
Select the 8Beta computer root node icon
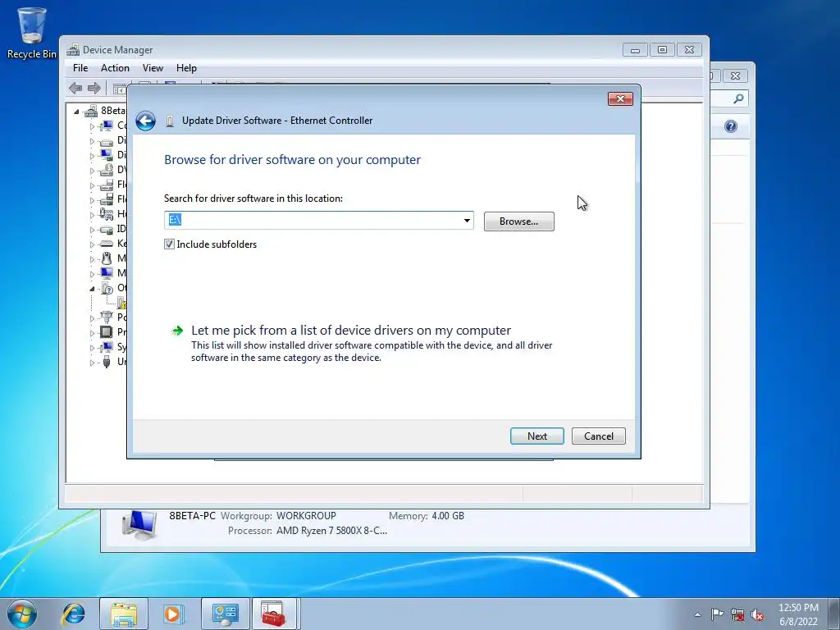click(x=91, y=111)
